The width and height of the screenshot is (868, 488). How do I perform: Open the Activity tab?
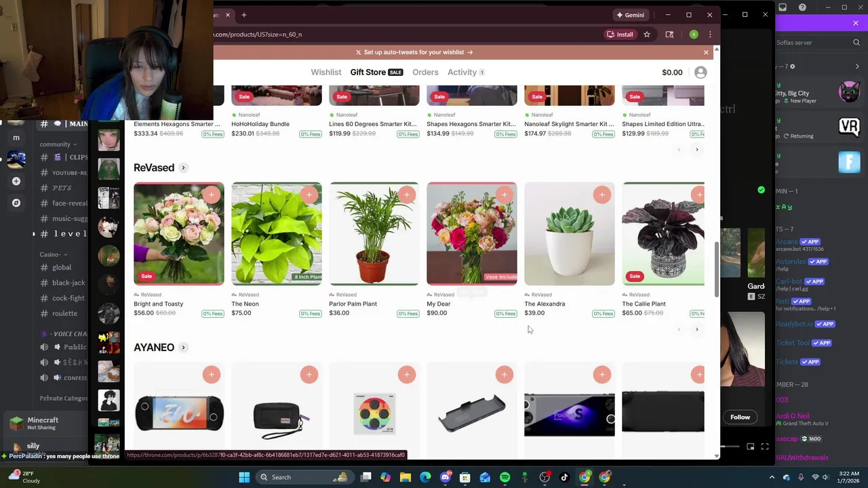[466, 73]
